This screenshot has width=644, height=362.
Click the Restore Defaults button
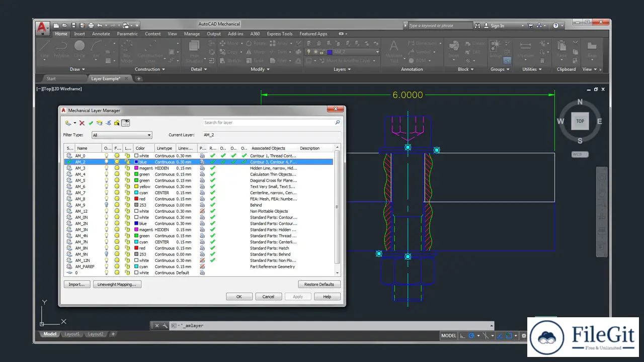pyautogui.click(x=319, y=285)
